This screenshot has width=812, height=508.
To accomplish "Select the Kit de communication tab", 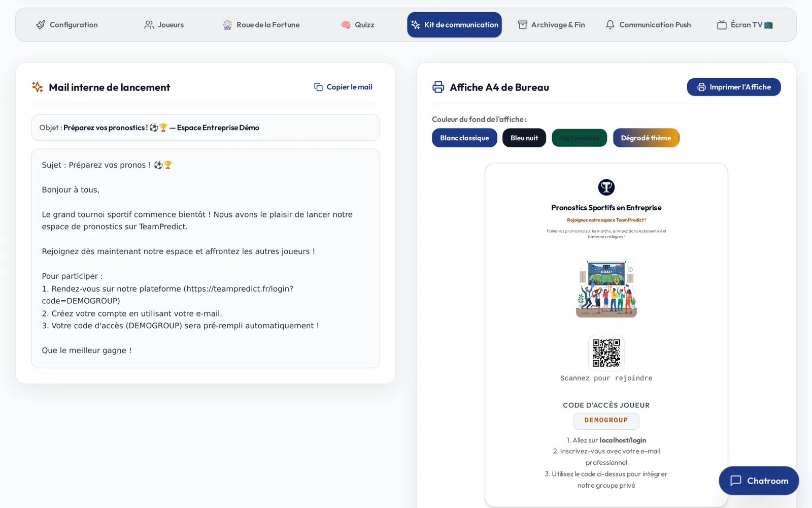I will [x=454, y=25].
